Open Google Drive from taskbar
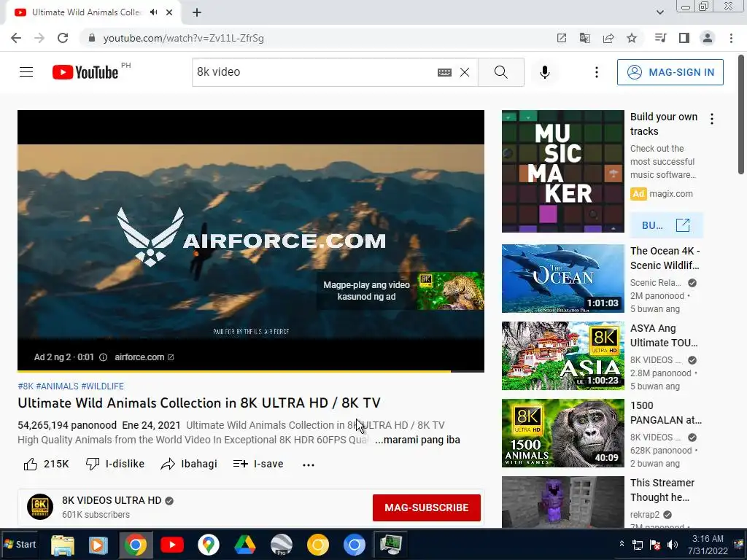The width and height of the screenshot is (747, 560). coord(244,545)
